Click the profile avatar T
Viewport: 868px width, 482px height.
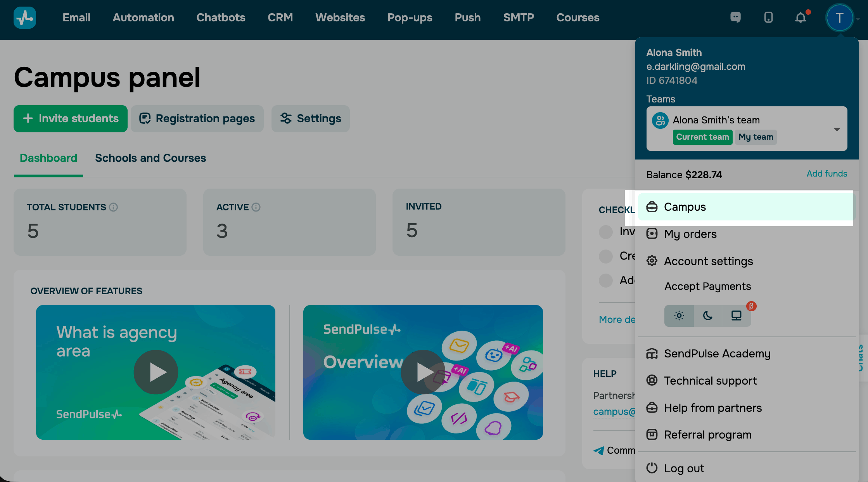(x=839, y=17)
